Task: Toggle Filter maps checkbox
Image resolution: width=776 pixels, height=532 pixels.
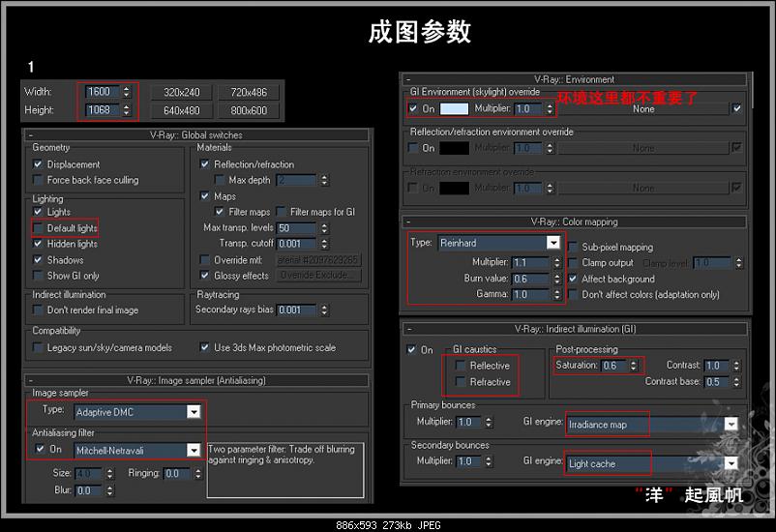Action: pos(220,212)
